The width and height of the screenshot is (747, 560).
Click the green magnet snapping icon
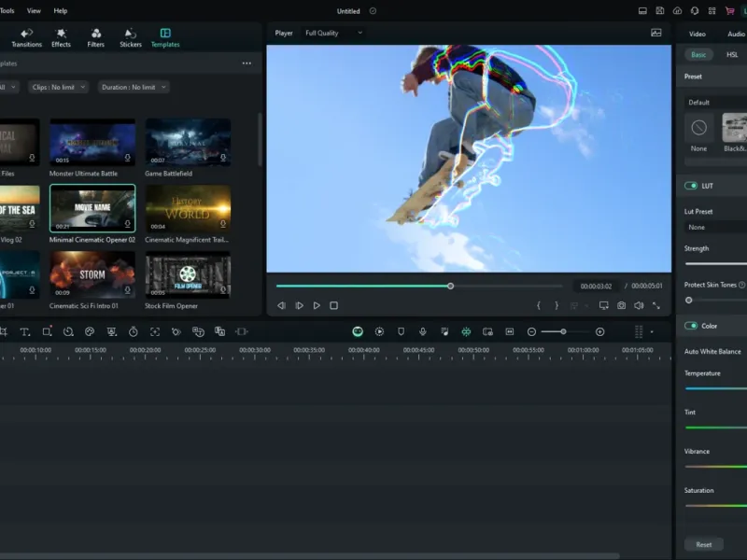coord(466,332)
